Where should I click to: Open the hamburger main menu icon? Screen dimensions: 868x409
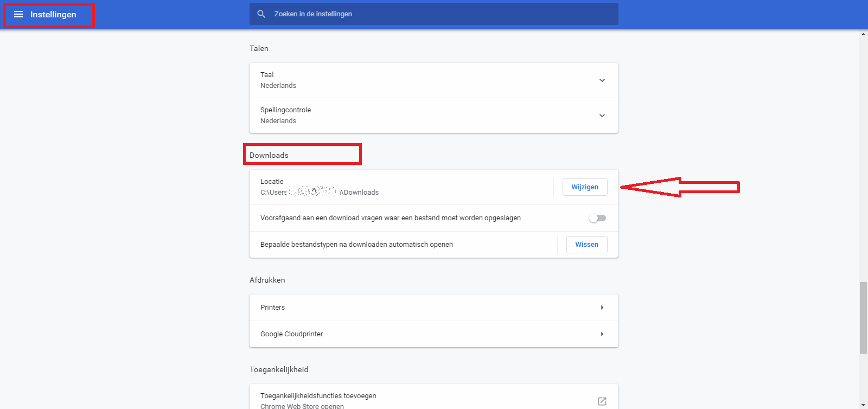(18, 14)
